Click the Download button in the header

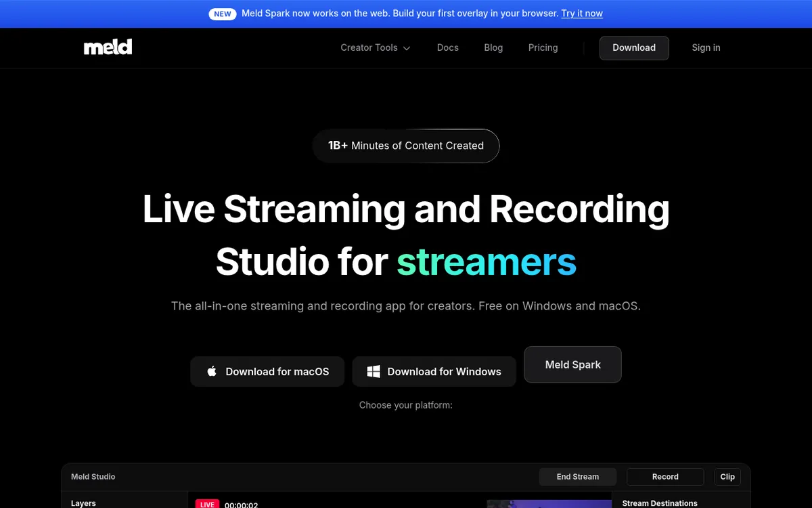click(634, 47)
